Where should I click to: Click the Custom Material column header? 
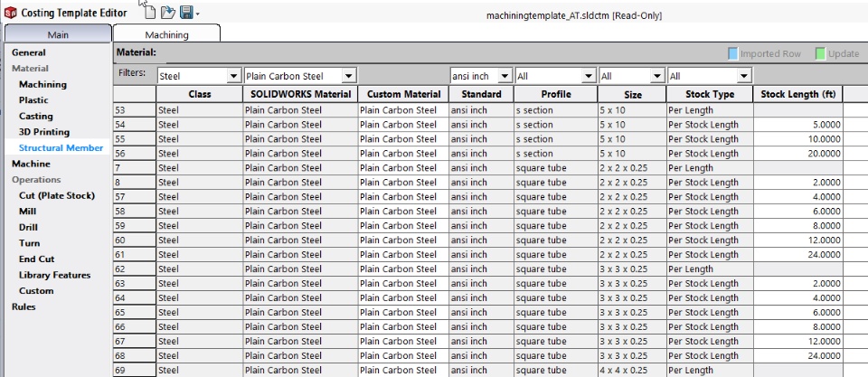pos(403,94)
